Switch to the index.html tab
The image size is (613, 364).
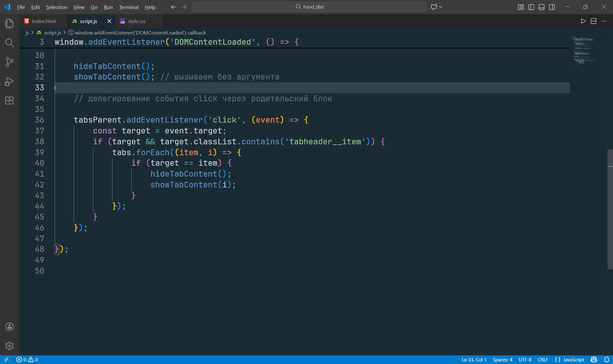(43, 21)
